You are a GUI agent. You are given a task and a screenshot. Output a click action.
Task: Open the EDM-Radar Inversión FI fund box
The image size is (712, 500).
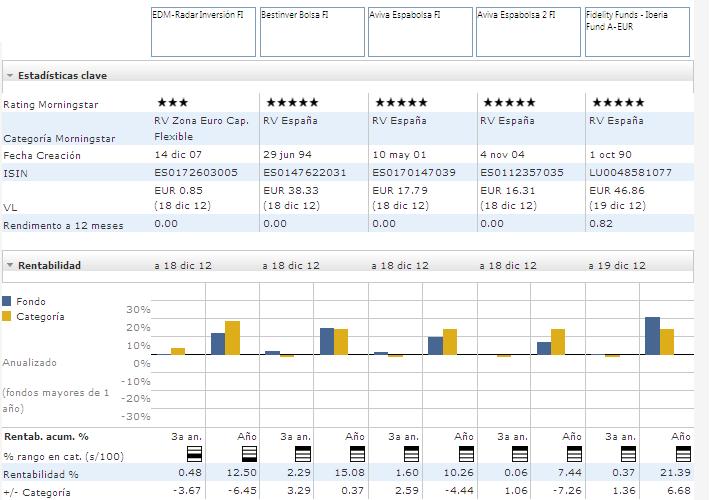(x=203, y=32)
